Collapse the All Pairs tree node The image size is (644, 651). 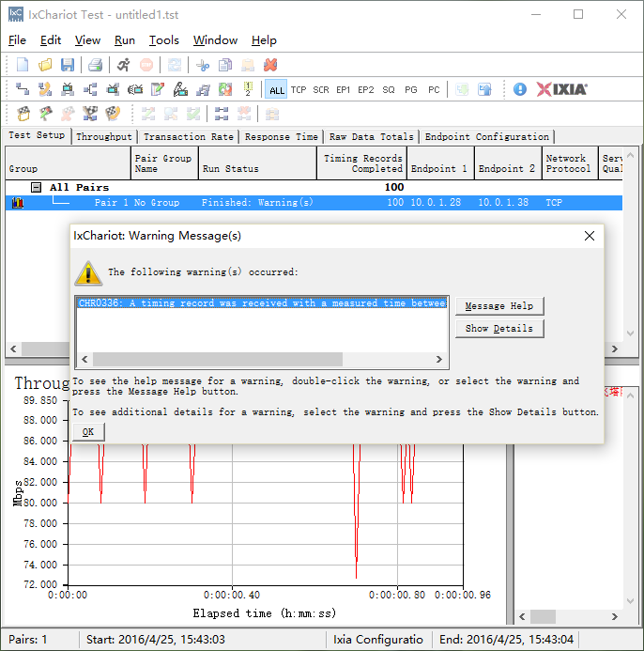click(36, 187)
